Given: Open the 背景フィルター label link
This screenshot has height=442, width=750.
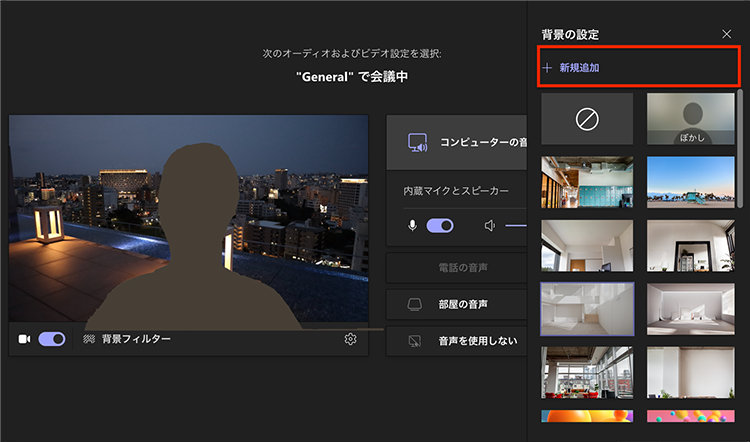Looking at the screenshot, I should pyautogui.click(x=136, y=339).
